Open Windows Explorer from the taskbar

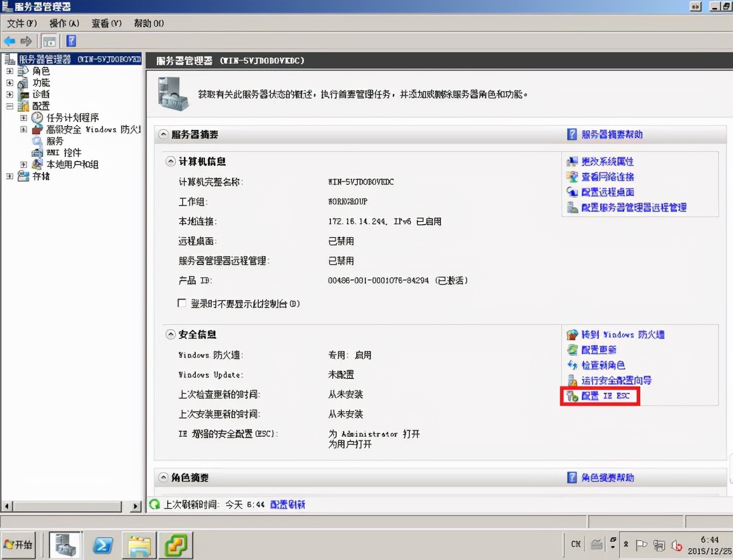139,545
